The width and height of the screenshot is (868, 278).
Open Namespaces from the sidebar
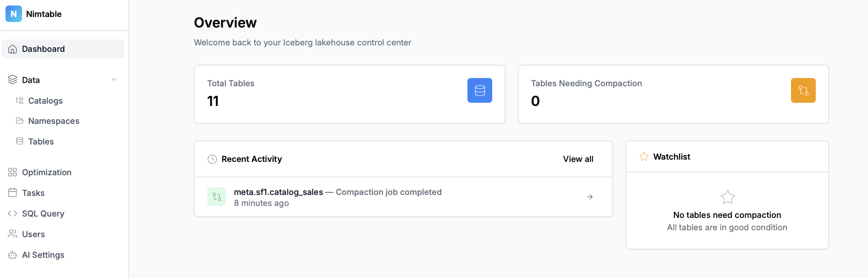[x=54, y=121]
